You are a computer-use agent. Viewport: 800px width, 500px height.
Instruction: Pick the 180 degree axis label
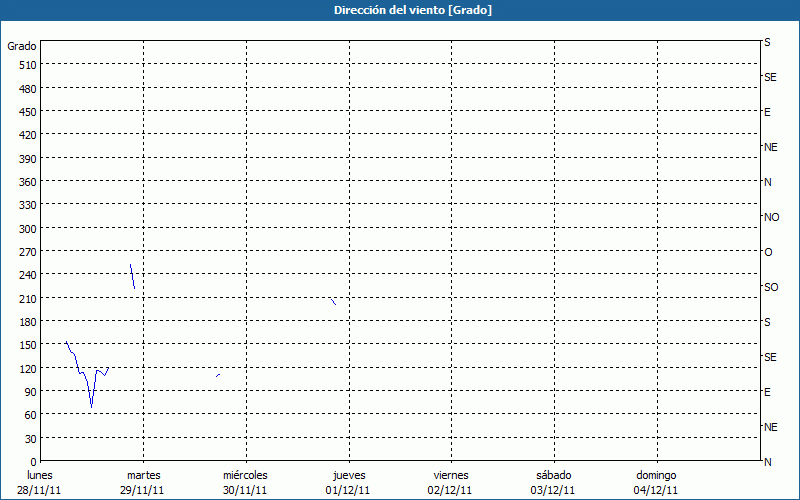point(28,322)
